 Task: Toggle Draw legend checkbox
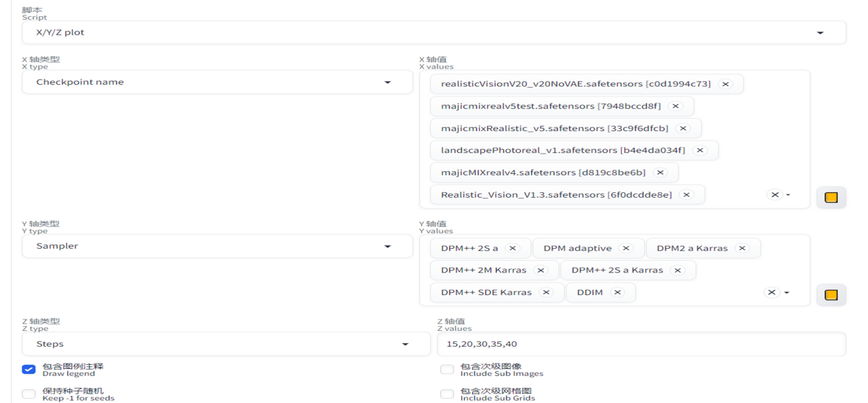[29, 370]
